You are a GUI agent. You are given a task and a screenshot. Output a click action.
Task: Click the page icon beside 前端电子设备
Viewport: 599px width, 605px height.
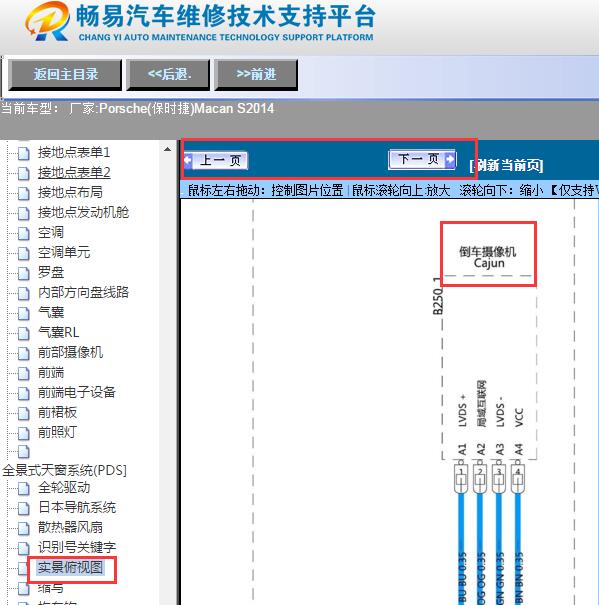pos(24,393)
